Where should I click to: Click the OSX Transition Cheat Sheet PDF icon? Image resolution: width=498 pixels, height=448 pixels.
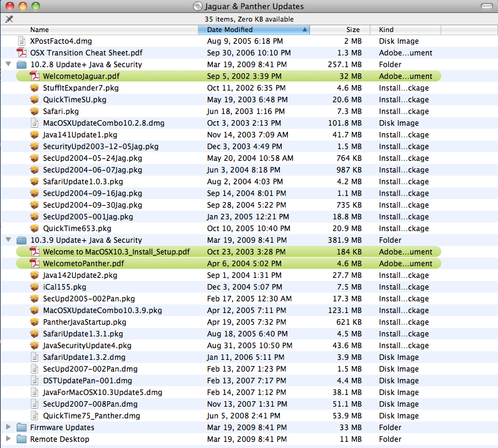coord(22,53)
